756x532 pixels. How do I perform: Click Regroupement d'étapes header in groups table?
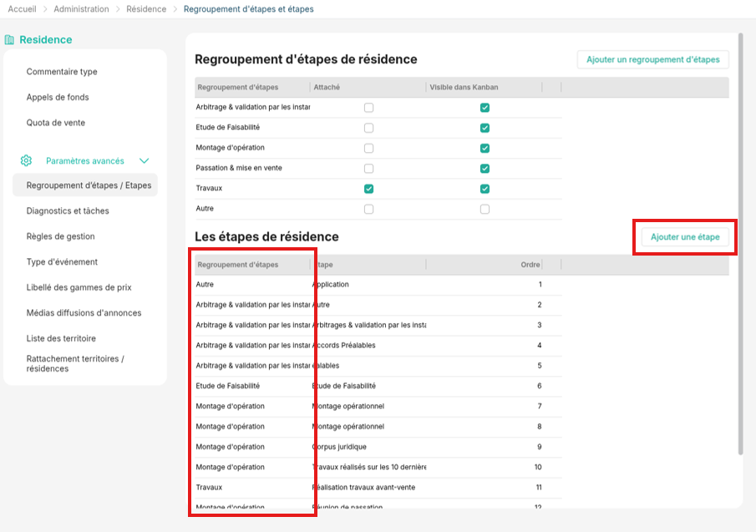252,87
